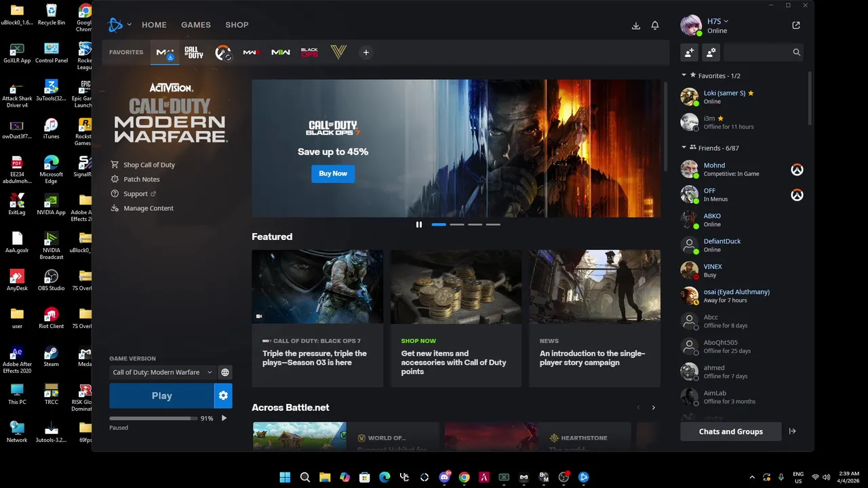Click the Play button
Image resolution: width=868 pixels, height=488 pixels.
click(x=161, y=396)
